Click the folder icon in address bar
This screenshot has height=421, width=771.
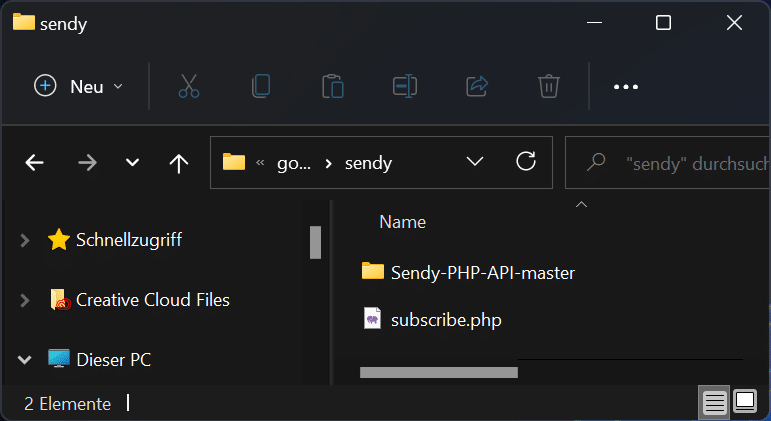click(234, 161)
